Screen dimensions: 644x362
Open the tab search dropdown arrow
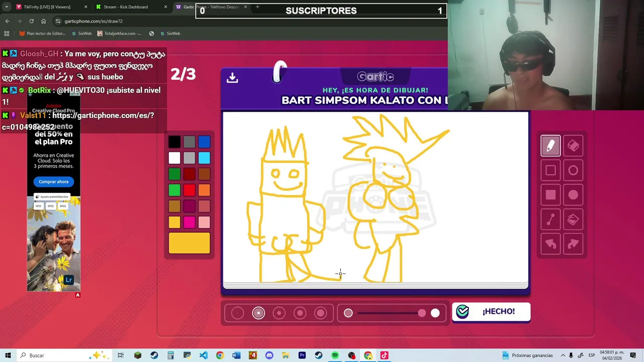(x=7, y=7)
